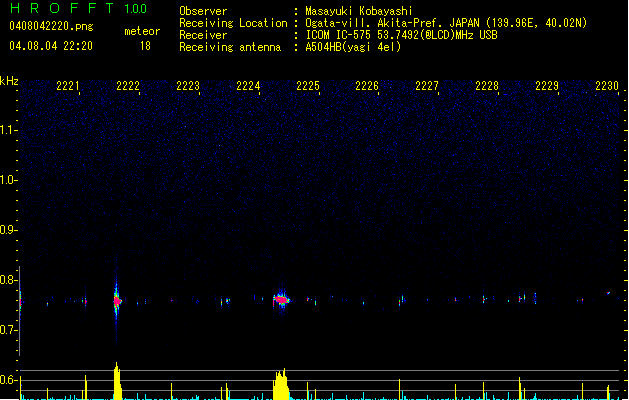Select the 2221 time marker
The width and height of the screenshot is (629, 400).
[x=69, y=87]
